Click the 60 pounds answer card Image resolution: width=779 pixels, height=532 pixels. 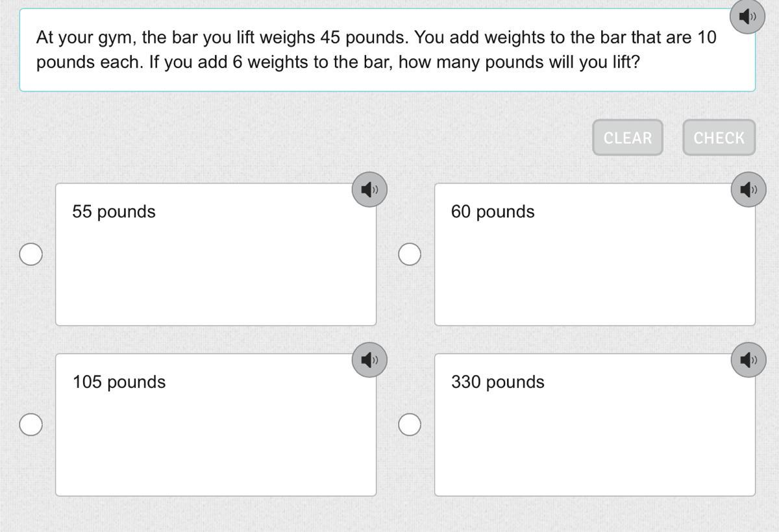pyautogui.click(x=595, y=260)
